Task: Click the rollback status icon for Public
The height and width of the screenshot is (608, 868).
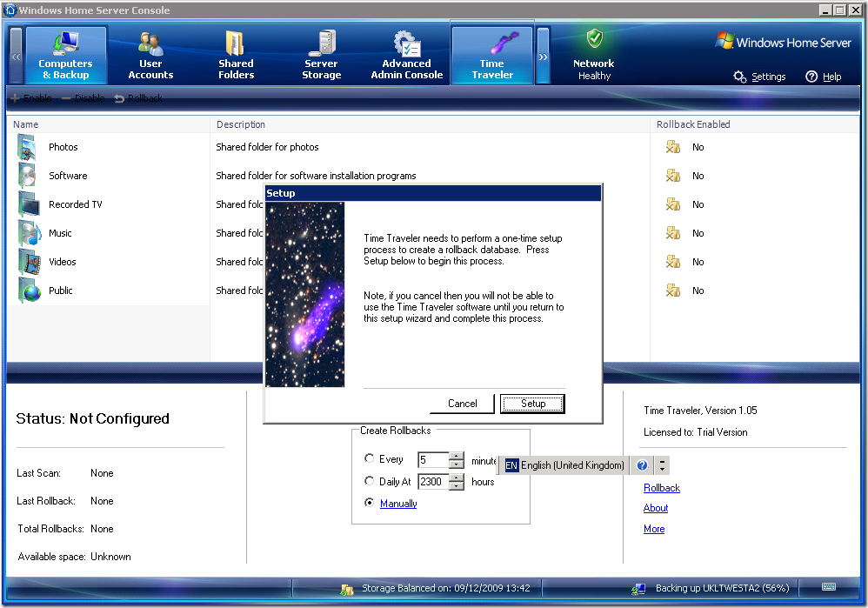Action: point(672,291)
